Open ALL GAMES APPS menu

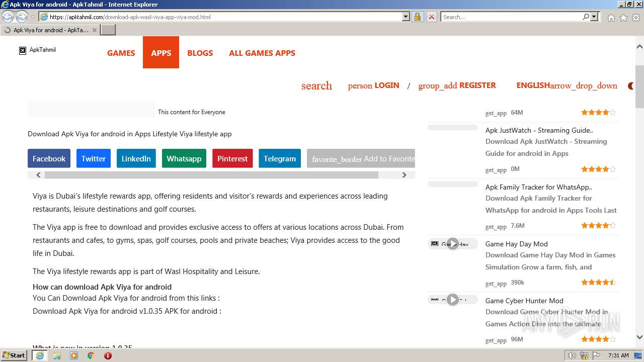point(262,53)
